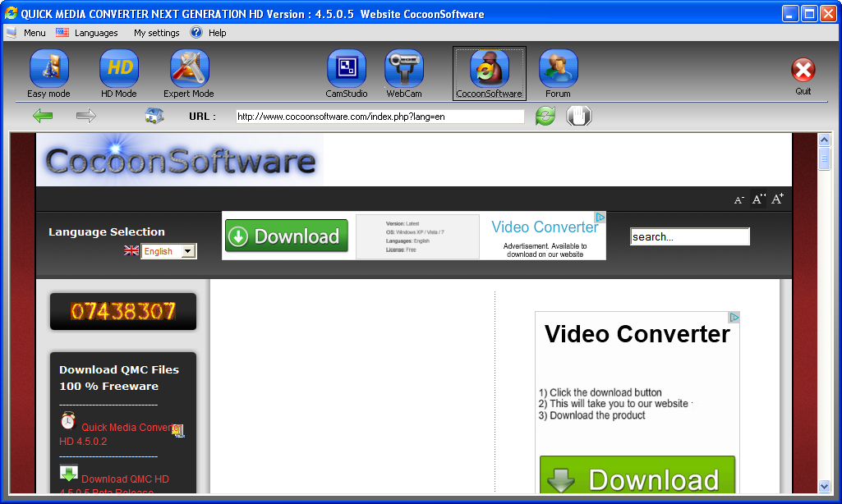Go forward with the grey arrow
Image resolution: width=842 pixels, height=504 pixels.
pos(86,116)
